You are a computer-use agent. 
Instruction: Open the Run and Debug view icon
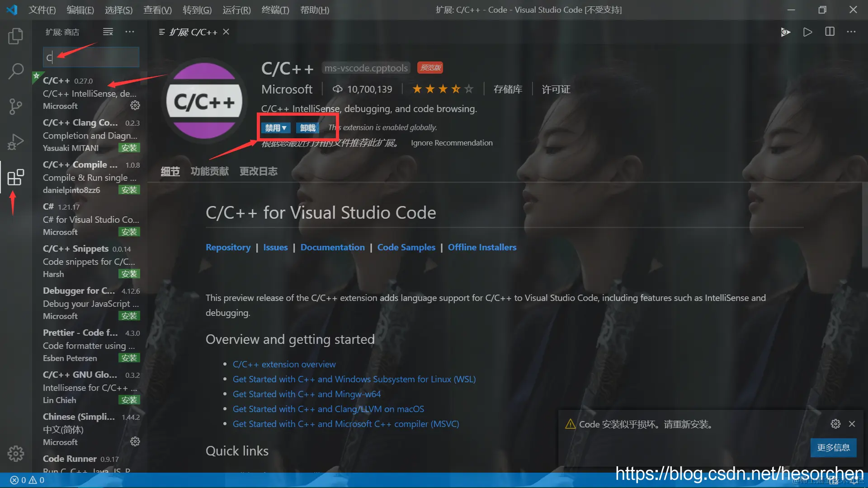15,141
